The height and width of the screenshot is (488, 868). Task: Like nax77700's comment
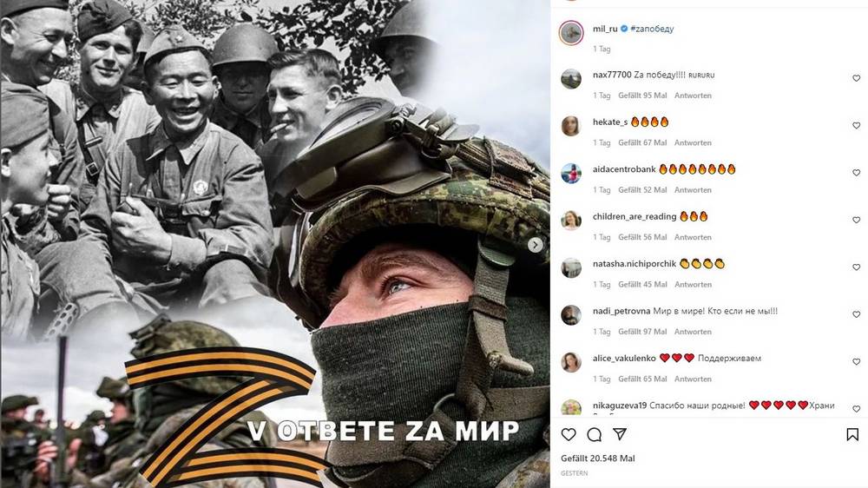coord(857,79)
